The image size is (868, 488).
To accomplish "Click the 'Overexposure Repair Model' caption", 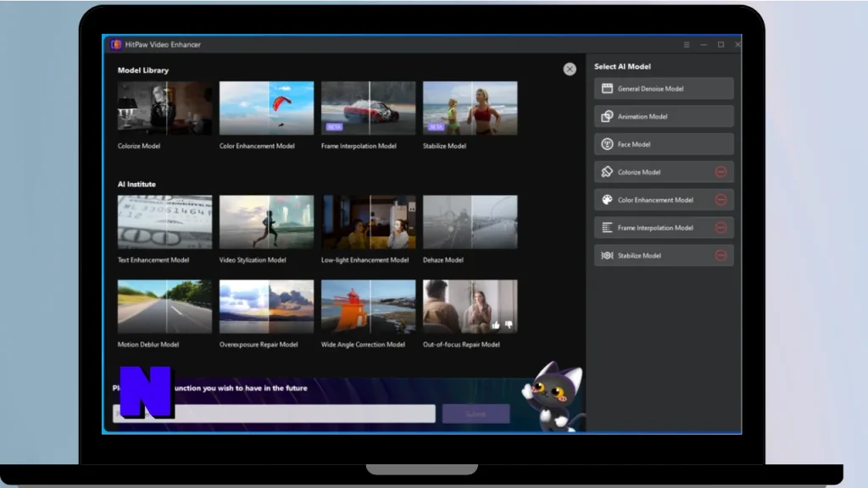I will coord(259,344).
